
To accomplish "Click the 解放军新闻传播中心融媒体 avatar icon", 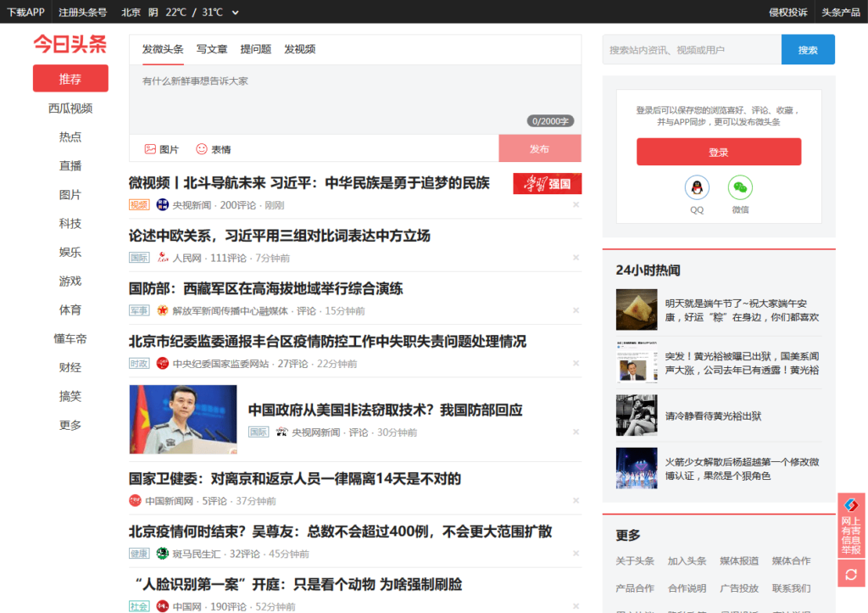I will click(x=162, y=310).
